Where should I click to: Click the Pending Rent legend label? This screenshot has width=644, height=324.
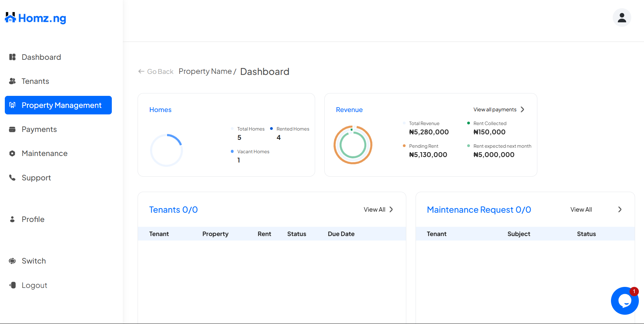(x=423, y=146)
